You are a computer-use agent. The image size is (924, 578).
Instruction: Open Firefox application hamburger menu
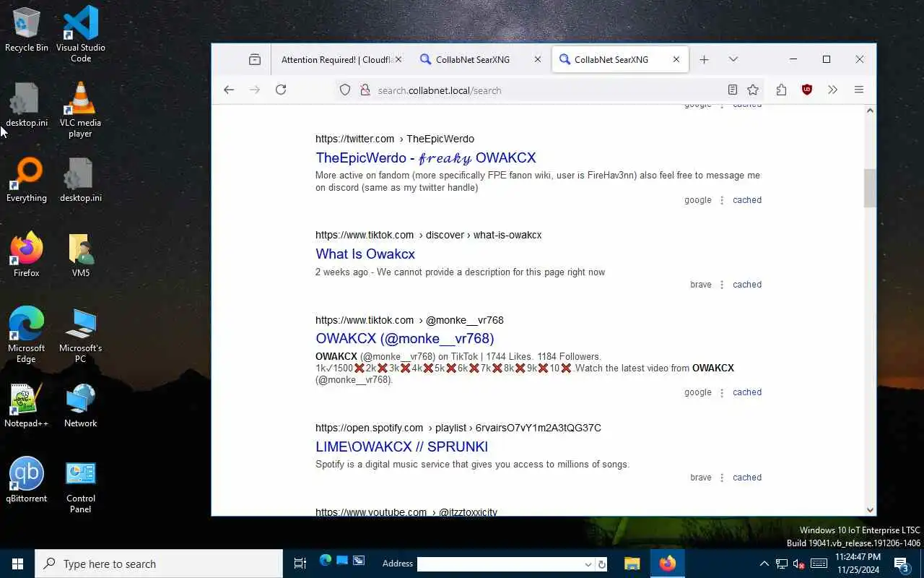(859, 90)
